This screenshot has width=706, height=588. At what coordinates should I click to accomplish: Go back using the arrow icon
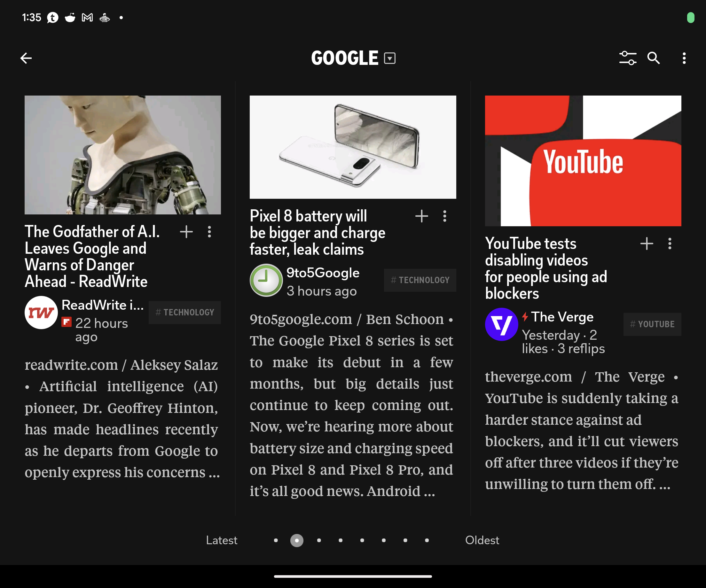coord(26,58)
